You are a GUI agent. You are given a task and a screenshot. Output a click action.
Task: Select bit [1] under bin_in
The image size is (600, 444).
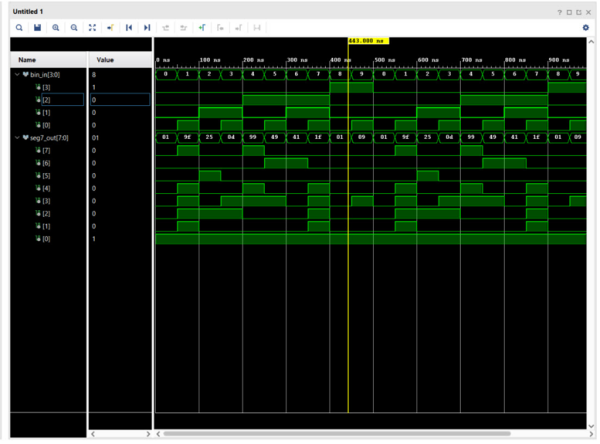tap(46, 113)
